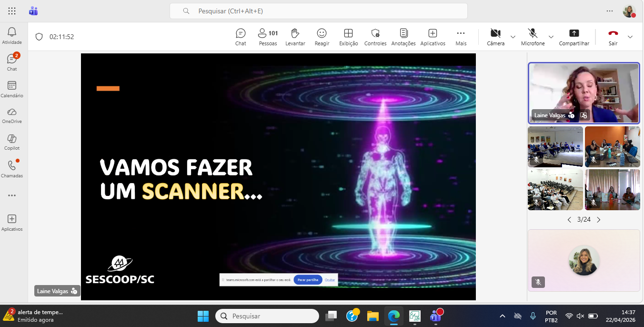Open the meeting Chat panel

(241, 37)
